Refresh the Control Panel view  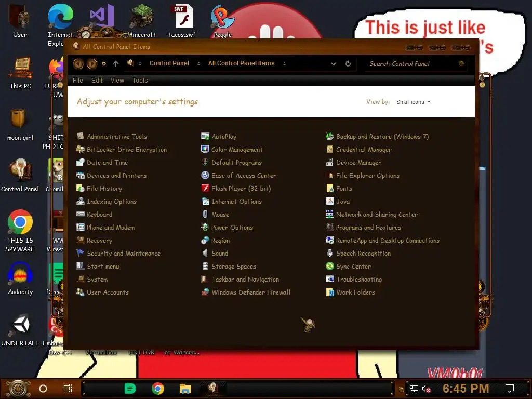pos(348,63)
